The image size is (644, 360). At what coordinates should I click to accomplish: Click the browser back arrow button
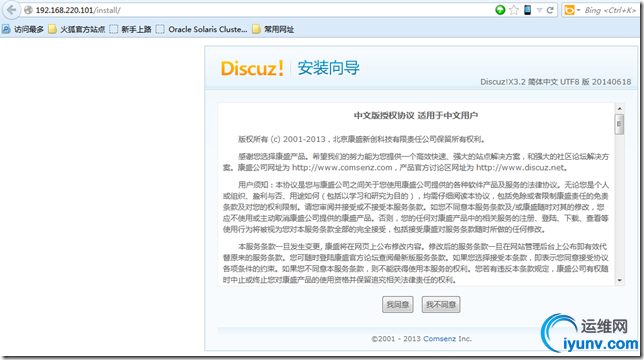[x=11, y=10]
